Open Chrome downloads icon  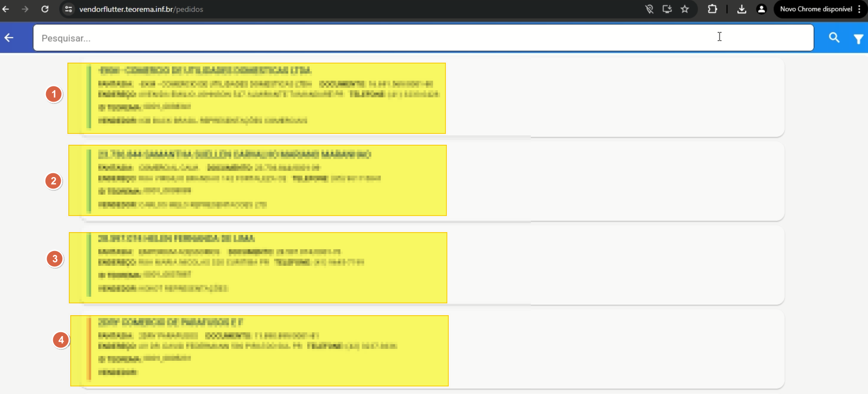(x=742, y=9)
